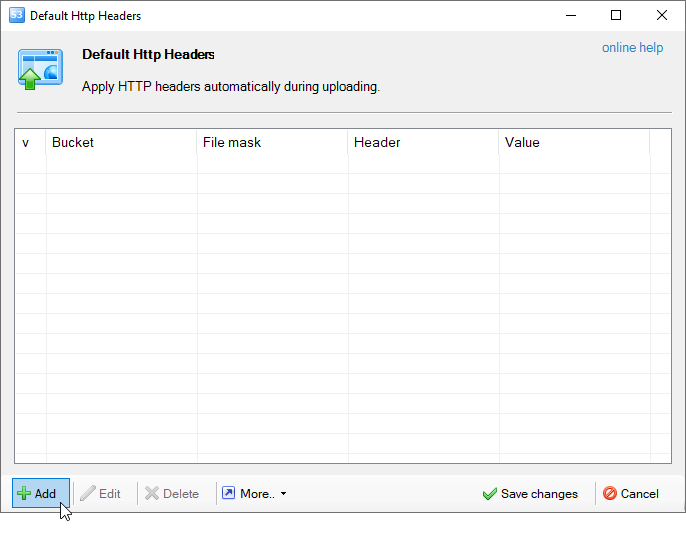Maximize the Default Http Headers window
The height and width of the screenshot is (534, 686).
(616, 15)
